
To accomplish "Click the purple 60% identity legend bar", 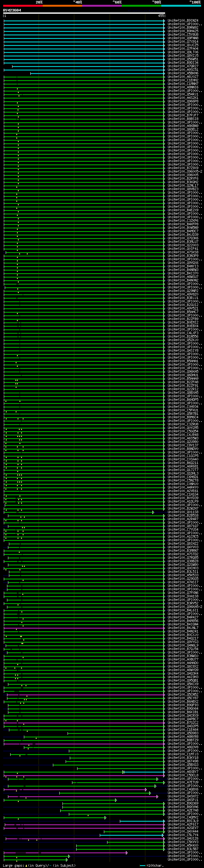I will point(102,6).
